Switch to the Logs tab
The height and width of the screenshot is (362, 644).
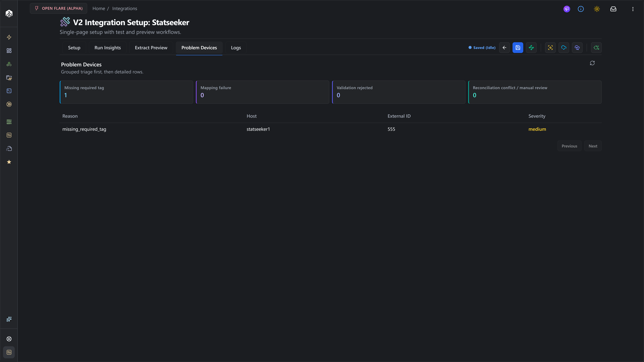click(236, 47)
